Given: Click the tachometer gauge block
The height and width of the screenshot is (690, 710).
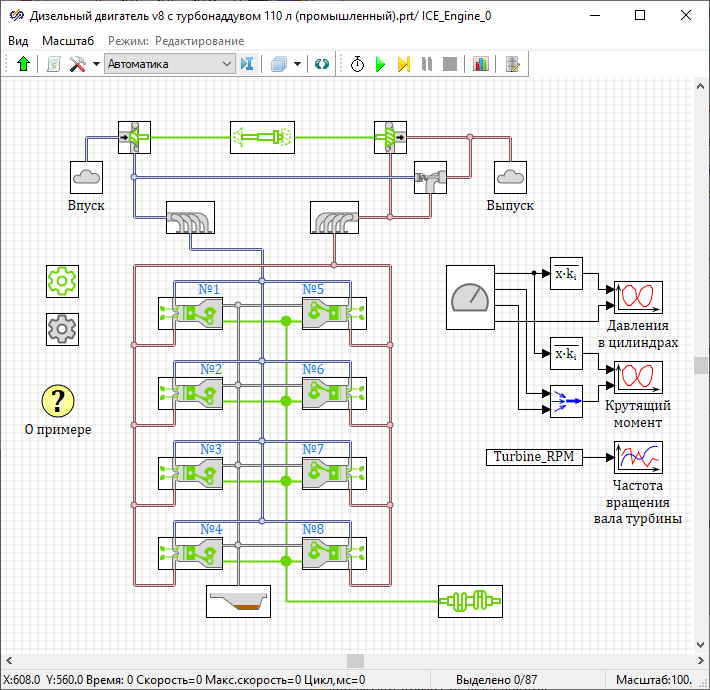Looking at the screenshot, I should pos(470,297).
